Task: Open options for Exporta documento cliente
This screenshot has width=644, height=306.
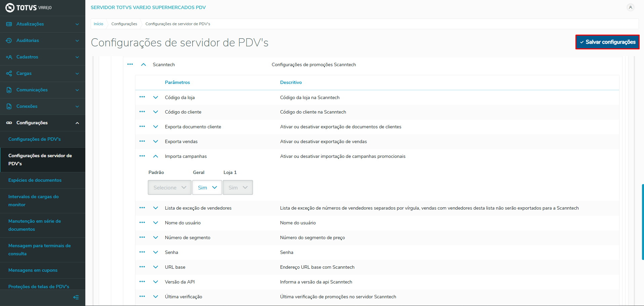Action: click(142, 126)
